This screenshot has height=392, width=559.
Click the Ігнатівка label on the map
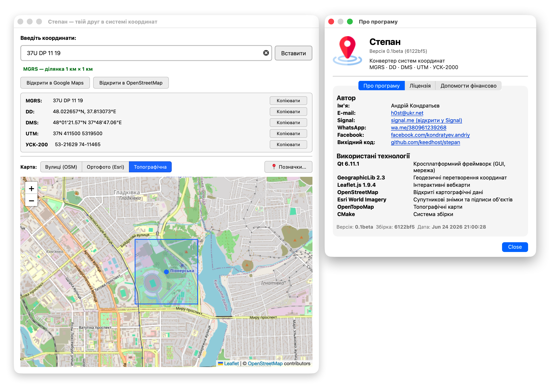point(272,283)
